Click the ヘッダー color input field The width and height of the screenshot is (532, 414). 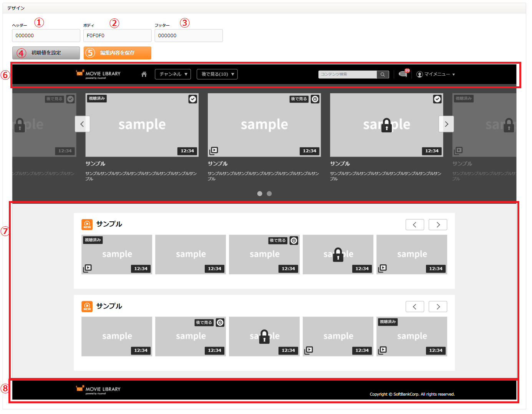46,36
